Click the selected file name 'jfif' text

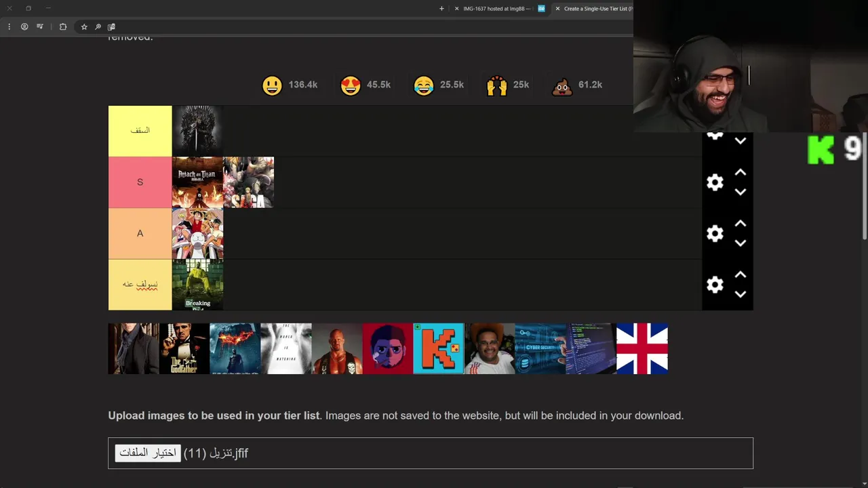pyautogui.click(x=216, y=453)
